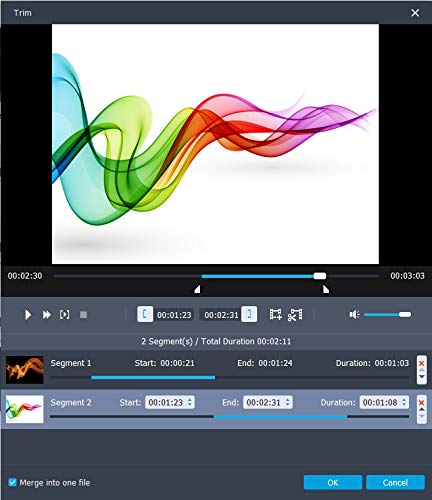Toggle the Merge into one file checkbox
432x500 pixels.
point(12,482)
